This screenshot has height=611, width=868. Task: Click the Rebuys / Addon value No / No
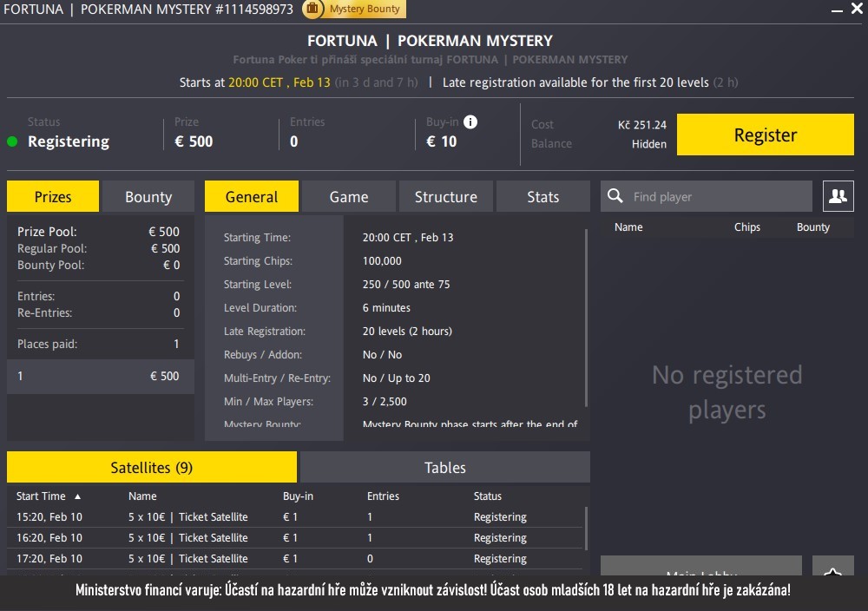tap(382, 354)
